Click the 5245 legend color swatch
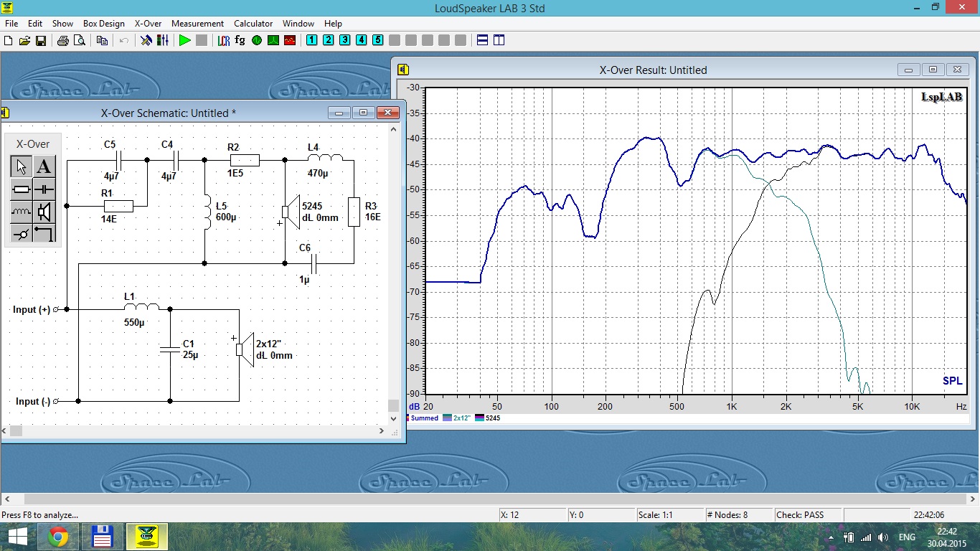This screenshot has height=551, width=980. pos(479,418)
